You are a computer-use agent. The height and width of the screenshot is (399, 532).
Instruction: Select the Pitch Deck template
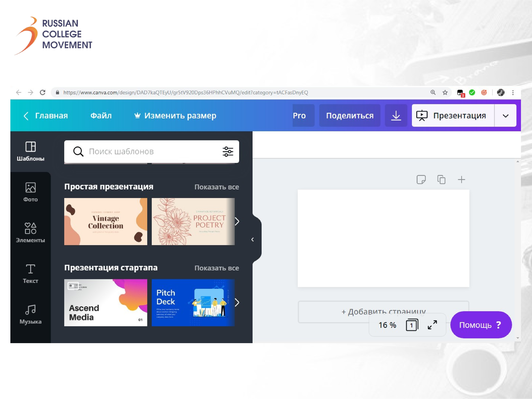click(x=193, y=303)
